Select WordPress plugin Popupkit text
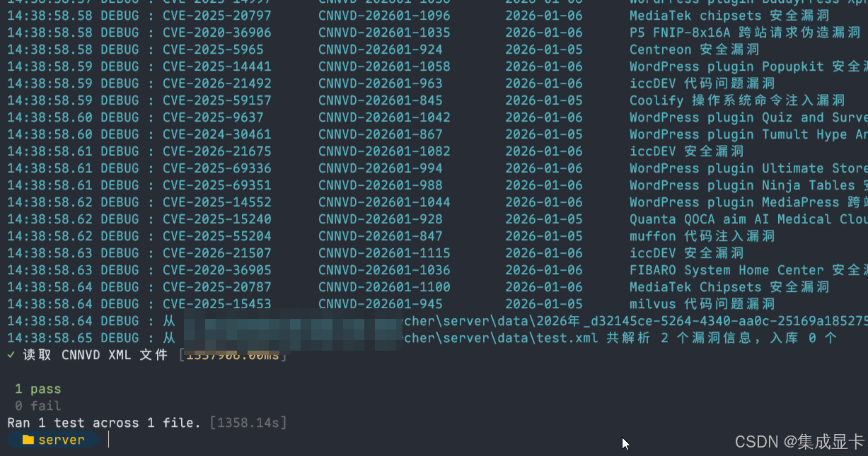Image resolution: width=868 pixels, height=456 pixels. point(727,66)
